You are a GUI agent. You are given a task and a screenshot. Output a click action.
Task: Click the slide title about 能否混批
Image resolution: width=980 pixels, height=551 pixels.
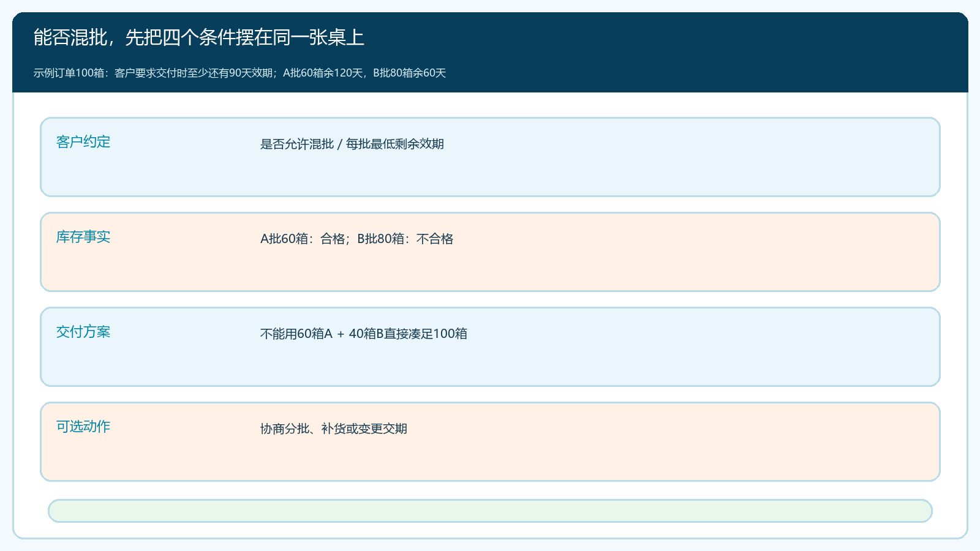pyautogui.click(x=198, y=37)
